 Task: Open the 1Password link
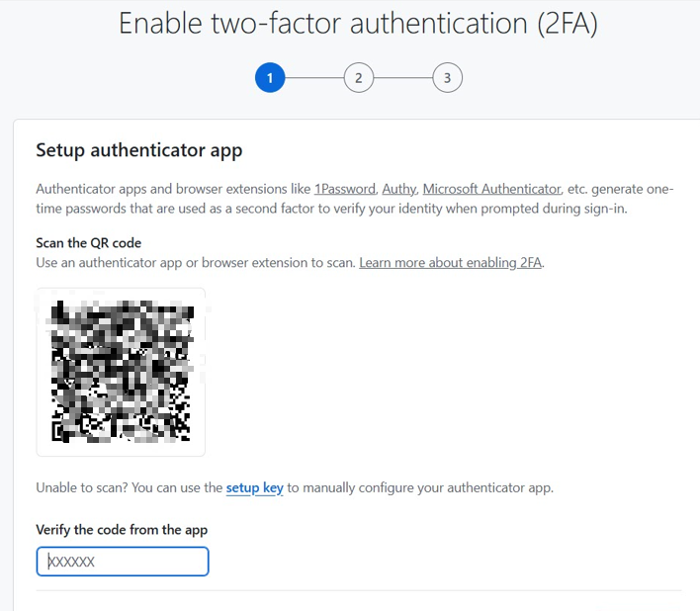[345, 189]
